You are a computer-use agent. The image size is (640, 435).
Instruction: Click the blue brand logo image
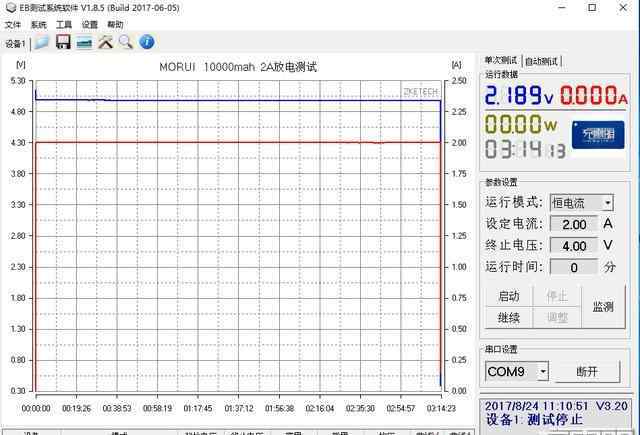(x=598, y=135)
